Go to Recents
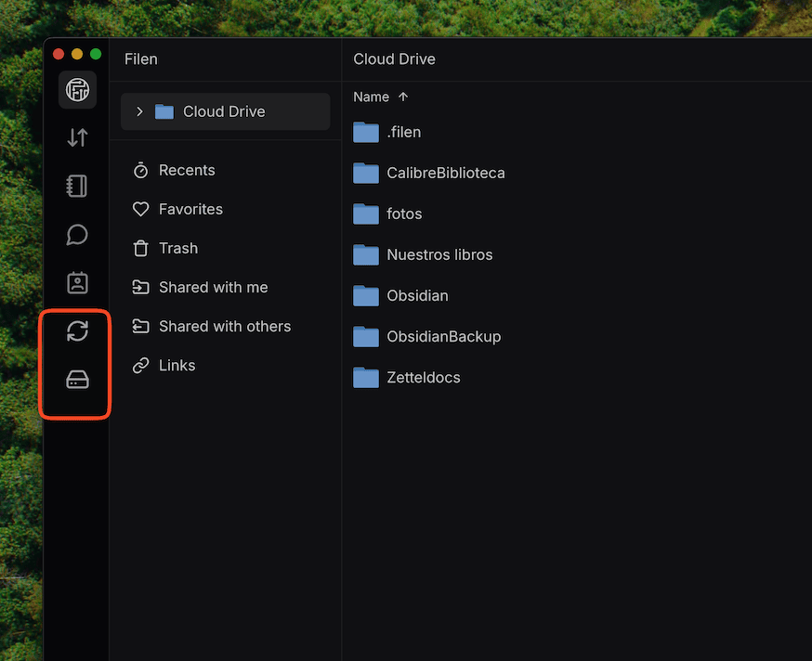Viewport: 812px width, 661px height. coord(187,171)
